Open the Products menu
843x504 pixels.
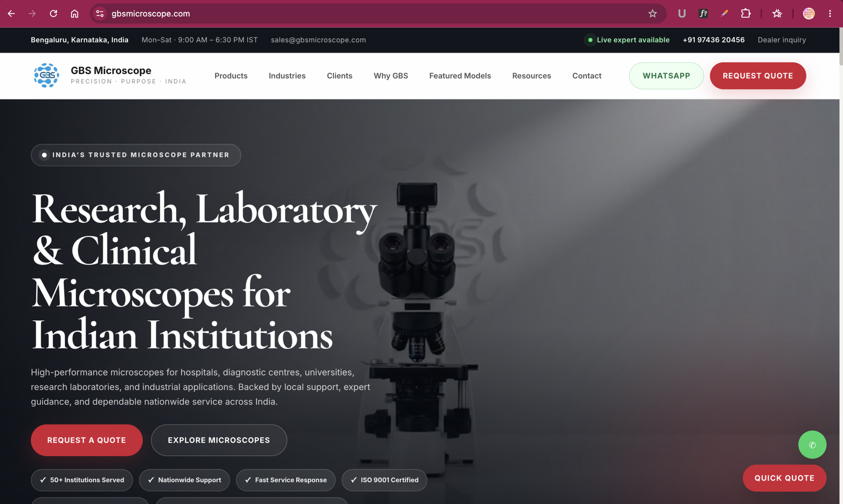tap(231, 76)
